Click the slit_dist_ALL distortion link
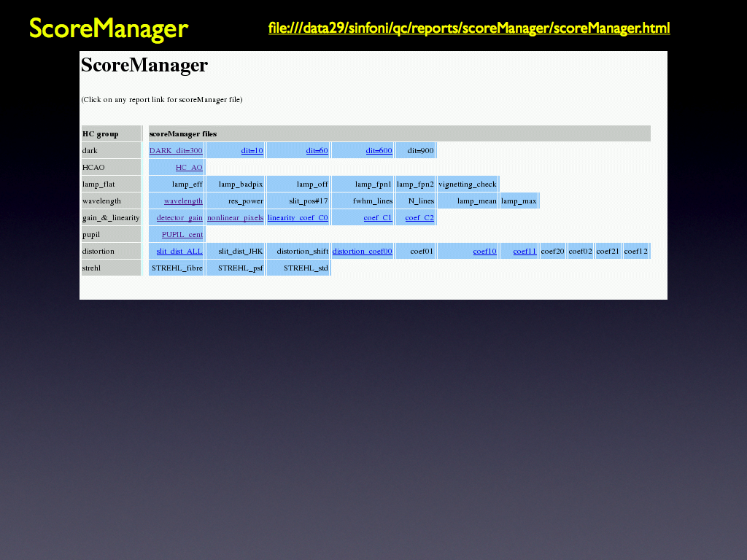747x560 pixels. [179, 252]
